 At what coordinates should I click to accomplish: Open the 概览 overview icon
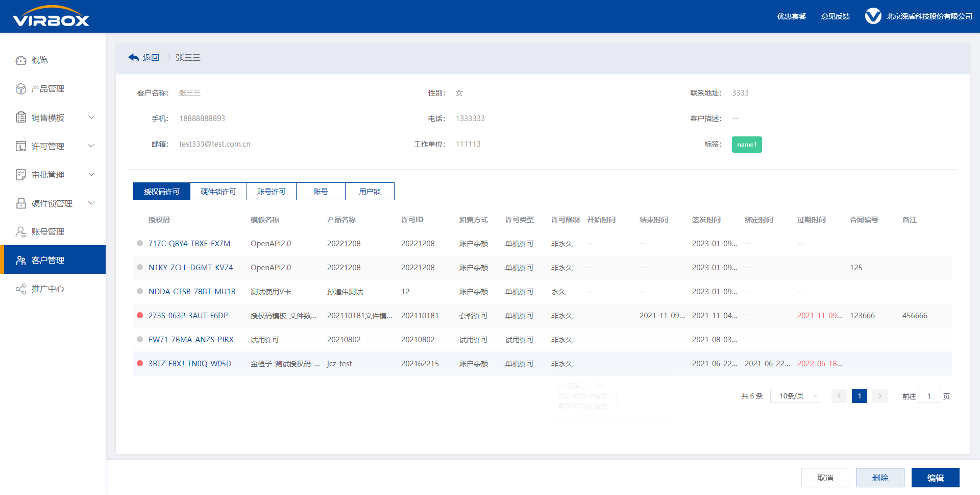(x=21, y=60)
